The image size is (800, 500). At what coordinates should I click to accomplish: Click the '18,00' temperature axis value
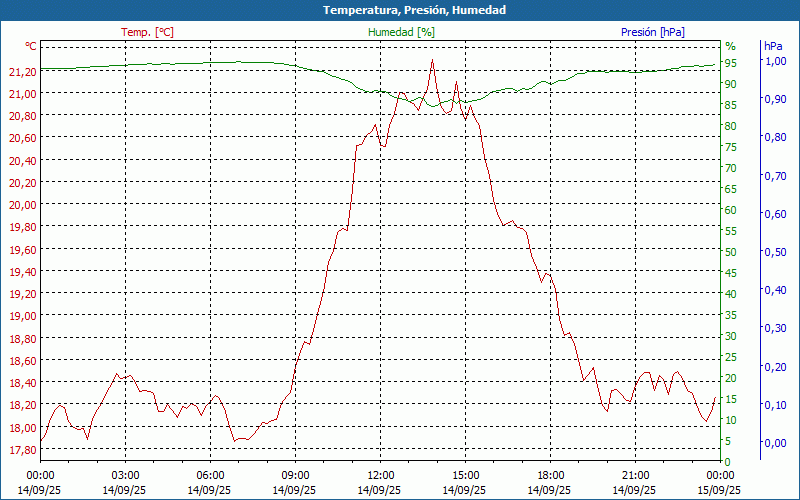pos(23,428)
